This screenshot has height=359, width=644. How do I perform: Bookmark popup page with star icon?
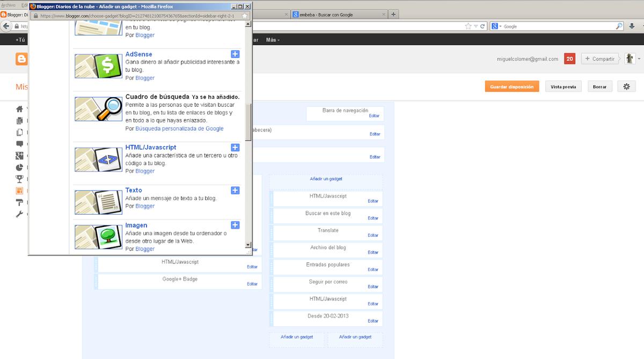tap(245, 16)
